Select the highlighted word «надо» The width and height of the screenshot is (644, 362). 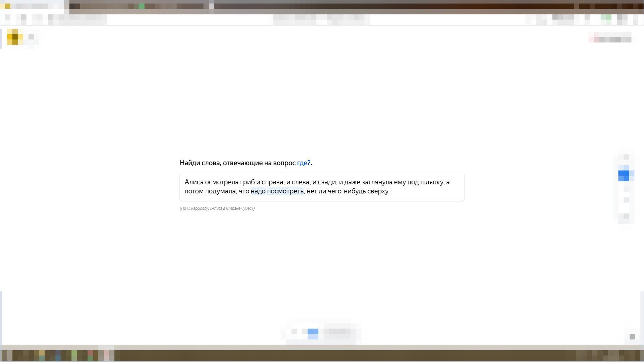click(x=258, y=191)
